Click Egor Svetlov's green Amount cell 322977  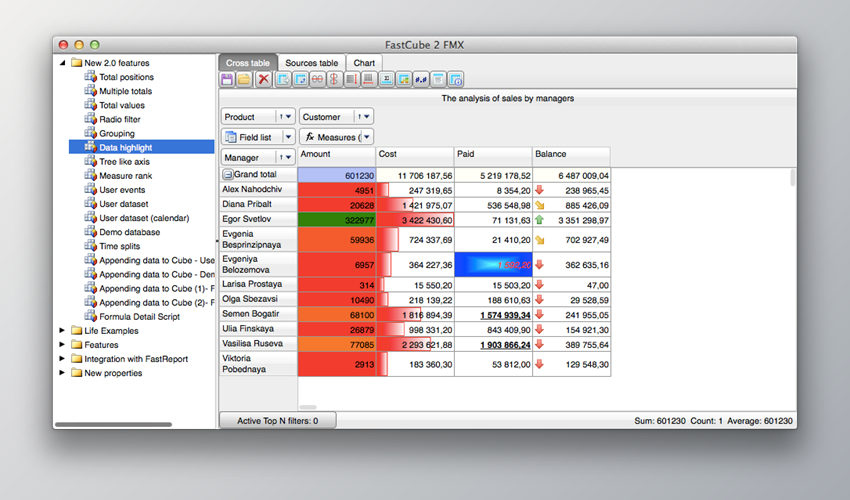click(337, 220)
